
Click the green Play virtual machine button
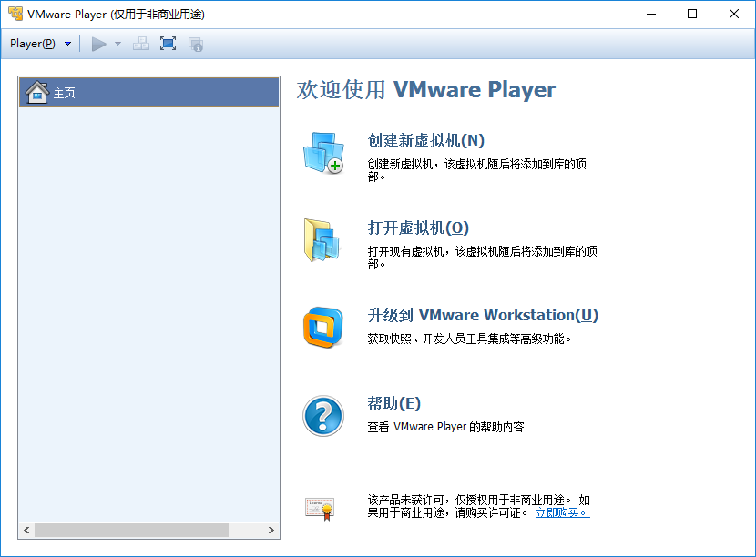pyautogui.click(x=99, y=44)
